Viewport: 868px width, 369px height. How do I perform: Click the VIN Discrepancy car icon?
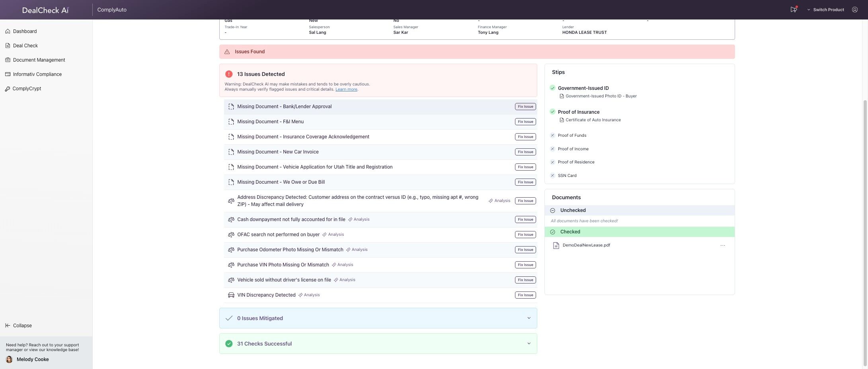coord(231,295)
